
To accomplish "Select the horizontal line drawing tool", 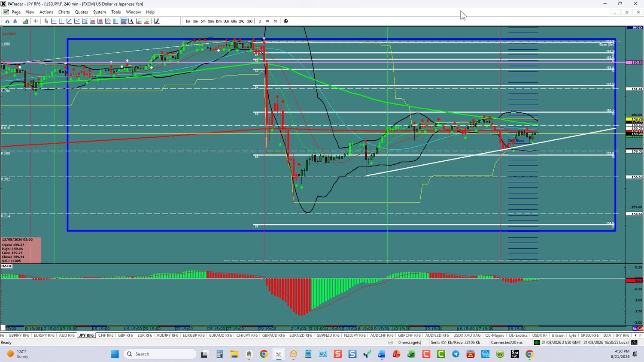I will point(54,21).
